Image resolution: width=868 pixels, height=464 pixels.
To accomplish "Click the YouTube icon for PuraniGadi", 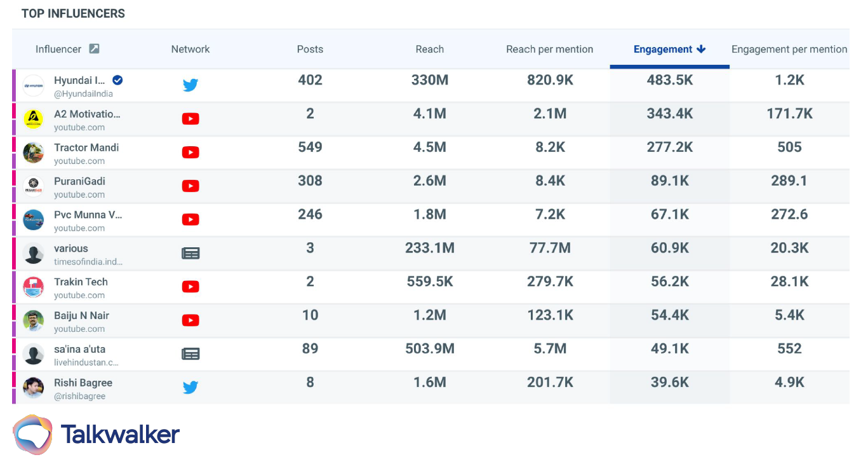I will point(190,186).
